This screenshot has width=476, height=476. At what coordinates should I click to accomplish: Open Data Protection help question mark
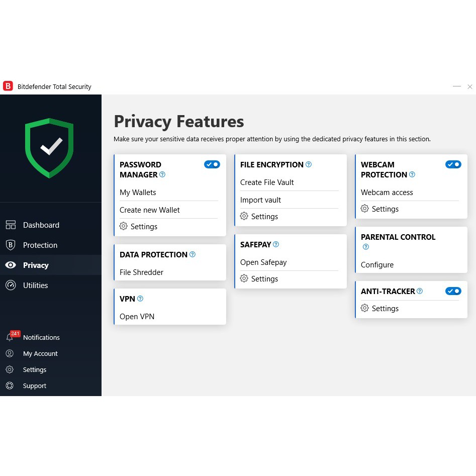193,254
